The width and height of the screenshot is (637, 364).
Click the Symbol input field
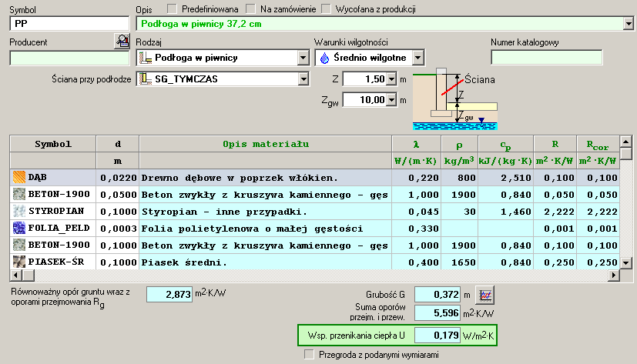coord(69,24)
